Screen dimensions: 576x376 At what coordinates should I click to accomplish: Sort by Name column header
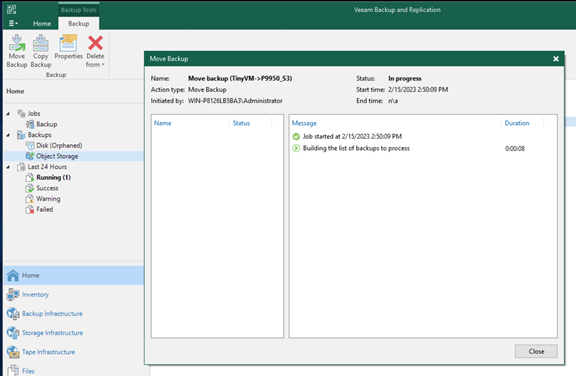pos(162,123)
